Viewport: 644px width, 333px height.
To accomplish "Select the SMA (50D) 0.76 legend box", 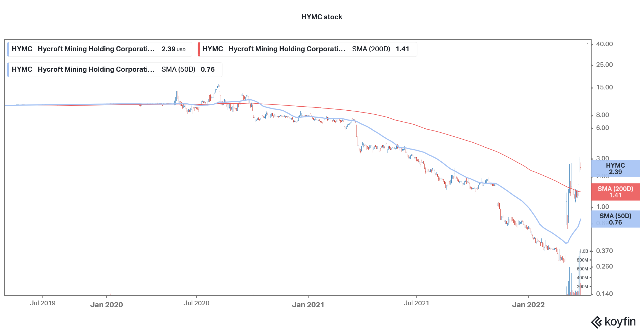I will point(115,70).
